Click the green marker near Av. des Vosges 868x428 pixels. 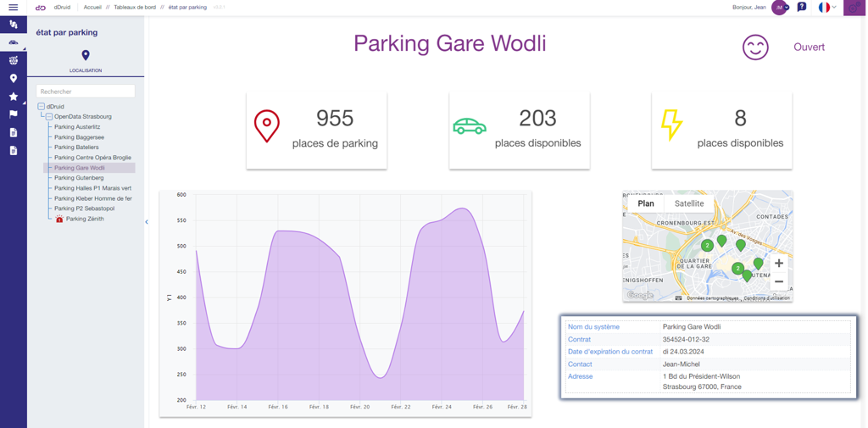point(740,245)
